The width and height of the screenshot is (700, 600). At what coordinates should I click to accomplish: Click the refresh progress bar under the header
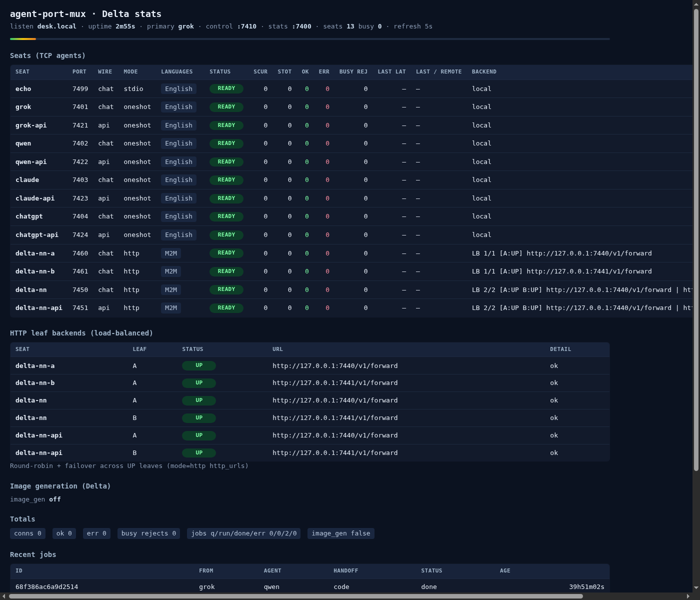(x=310, y=38)
